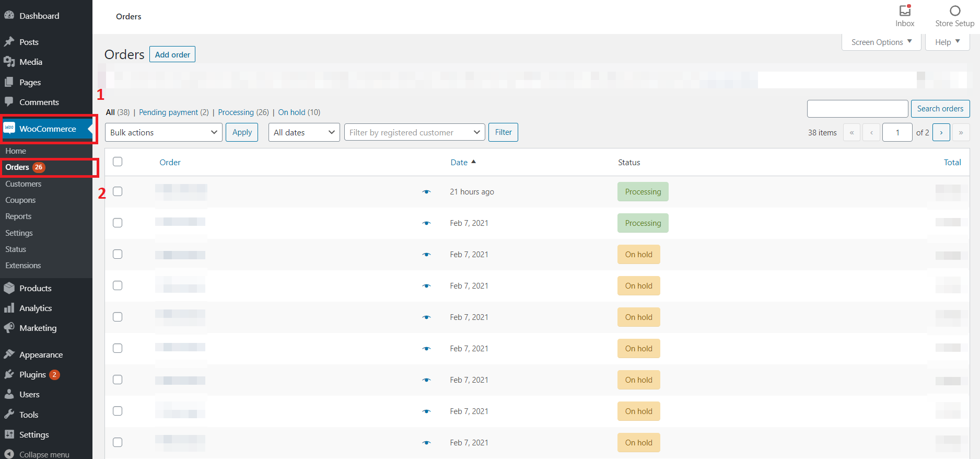Check the third On hold order row
980x459 pixels.
(x=118, y=317)
